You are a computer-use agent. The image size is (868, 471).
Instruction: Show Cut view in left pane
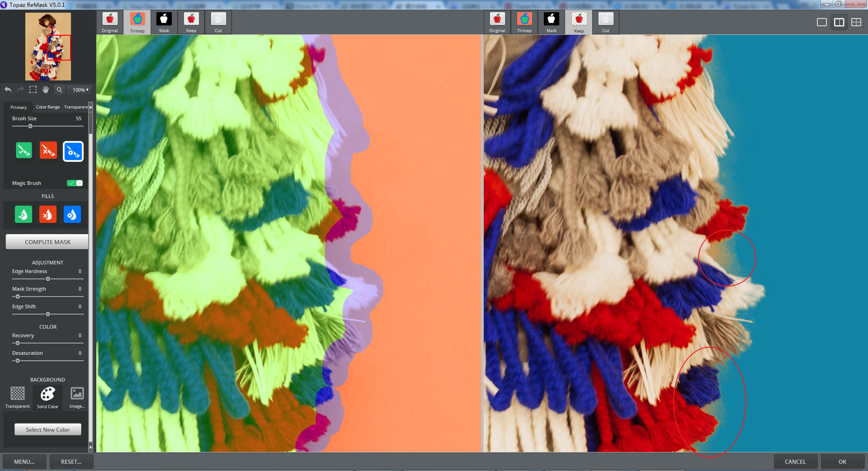tap(218, 22)
